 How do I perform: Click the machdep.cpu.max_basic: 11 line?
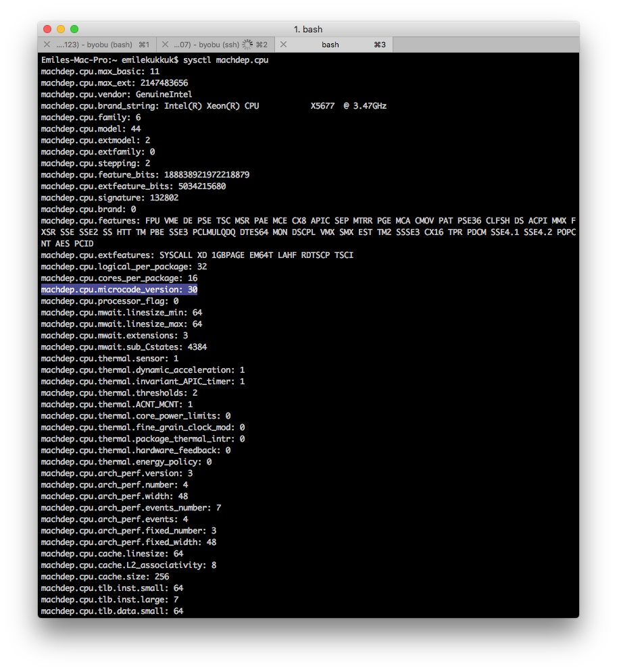pos(100,72)
